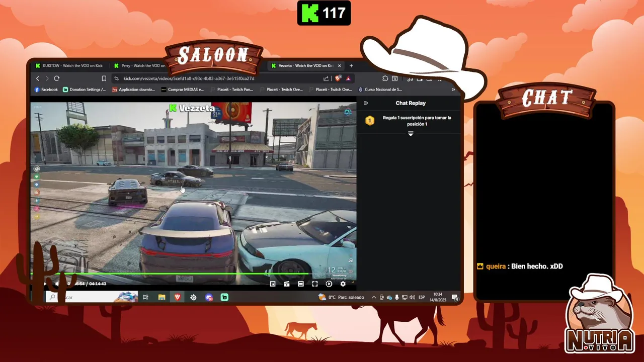Show hidden system tray icons
Screen dimensions: 644x362
pos(374,298)
